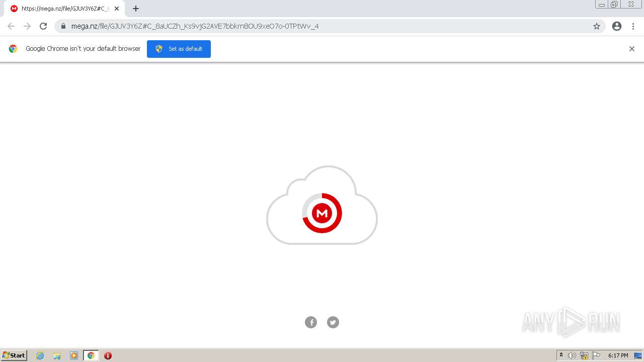Go forward to next page
The height and width of the screenshot is (362, 644).
[x=27, y=26]
